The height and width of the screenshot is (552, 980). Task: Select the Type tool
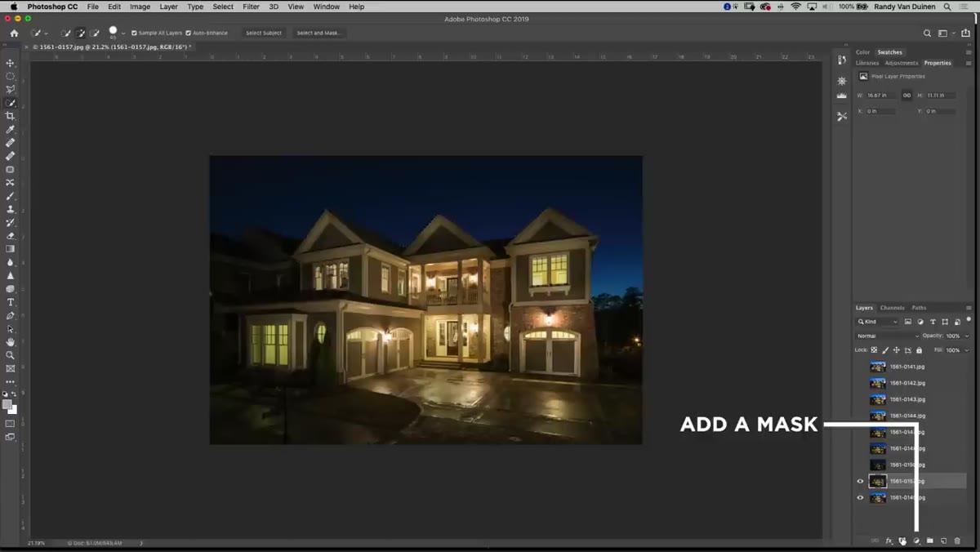11,302
